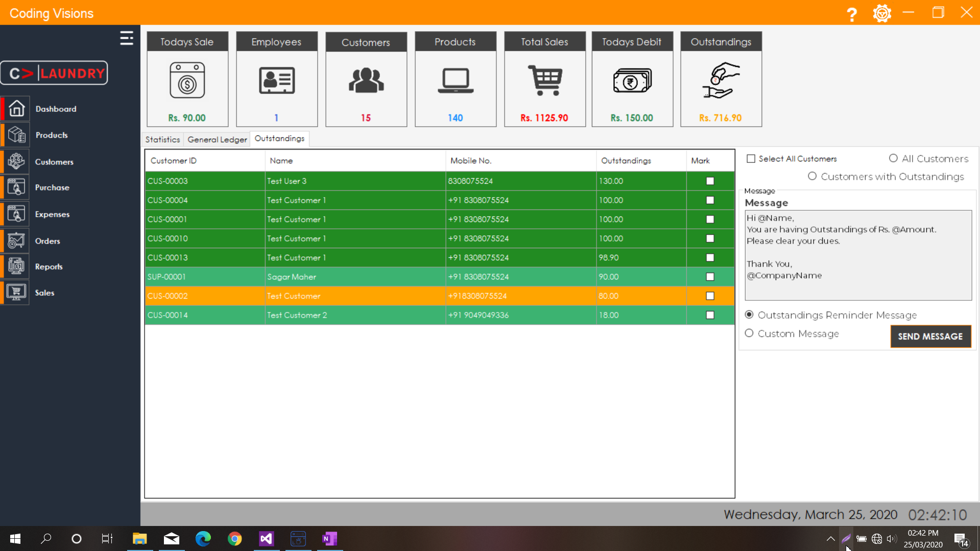Open OneNote from the taskbar
The image size is (980, 551).
point(330,539)
